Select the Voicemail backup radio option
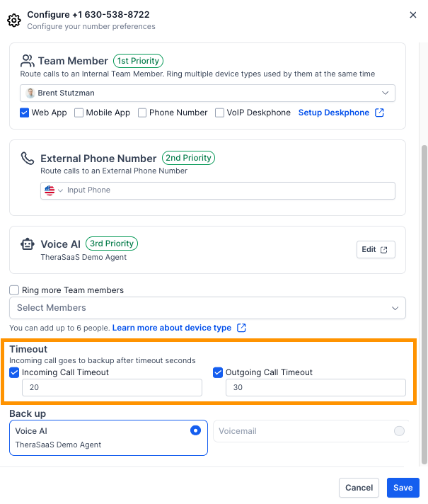 point(400,431)
